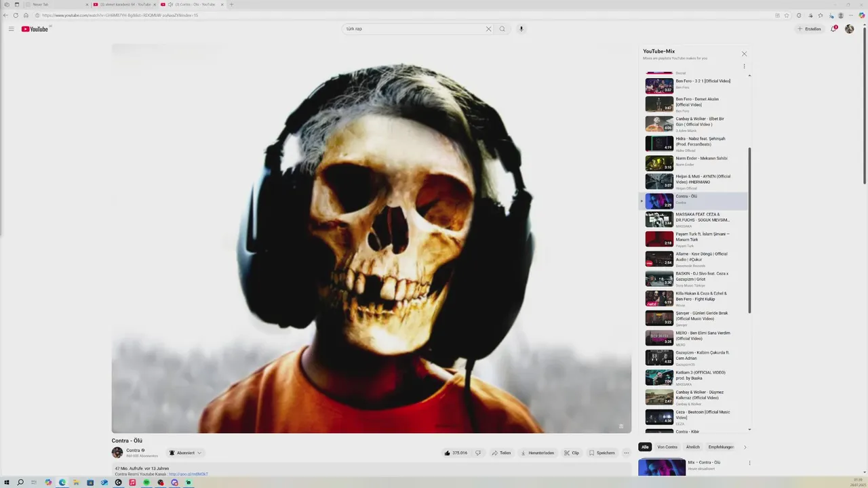Viewport: 868px width, 488px height.
Task: Select 'Payam Turk ft. İslam Şirvani' entry
Action: coord(694,239)
